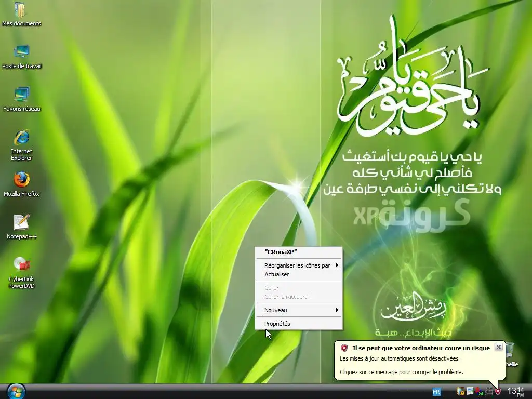
Task: Click the yellow shield warning tray icon
Action: click(x=460, y=392)
